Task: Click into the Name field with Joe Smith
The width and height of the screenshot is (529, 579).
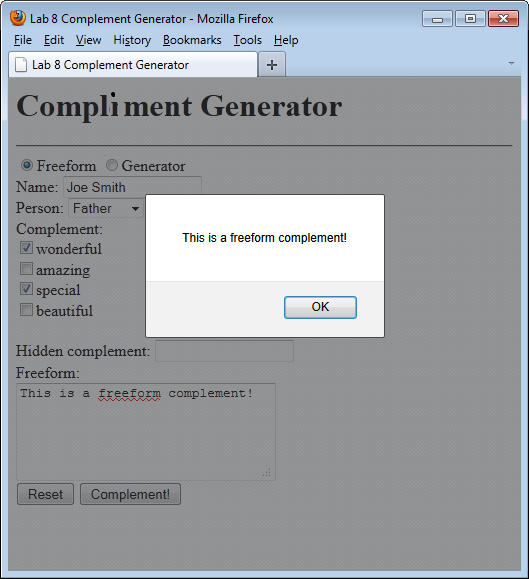Action: click(133, 186)
